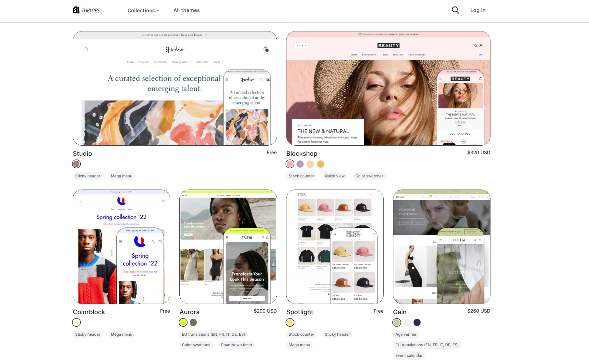
Task: Click All themes menu item
Action: coord(187,10)
